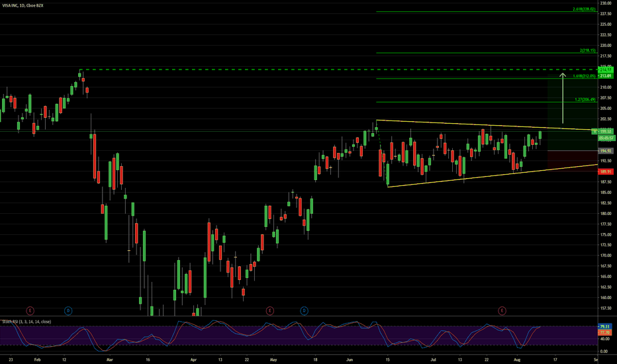Click the 213.09 target price tag
The height and width of the screenshot is (364, 617).
click(x=605, y=75)
